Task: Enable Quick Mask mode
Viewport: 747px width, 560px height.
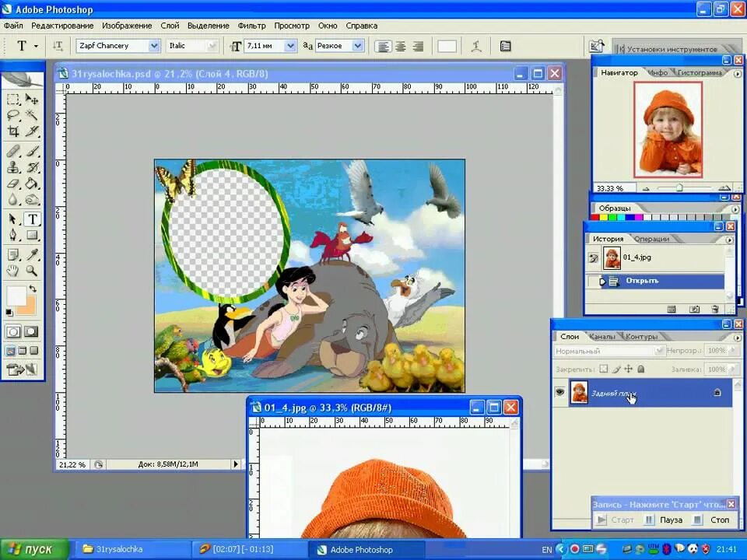Action: (31, 331)
